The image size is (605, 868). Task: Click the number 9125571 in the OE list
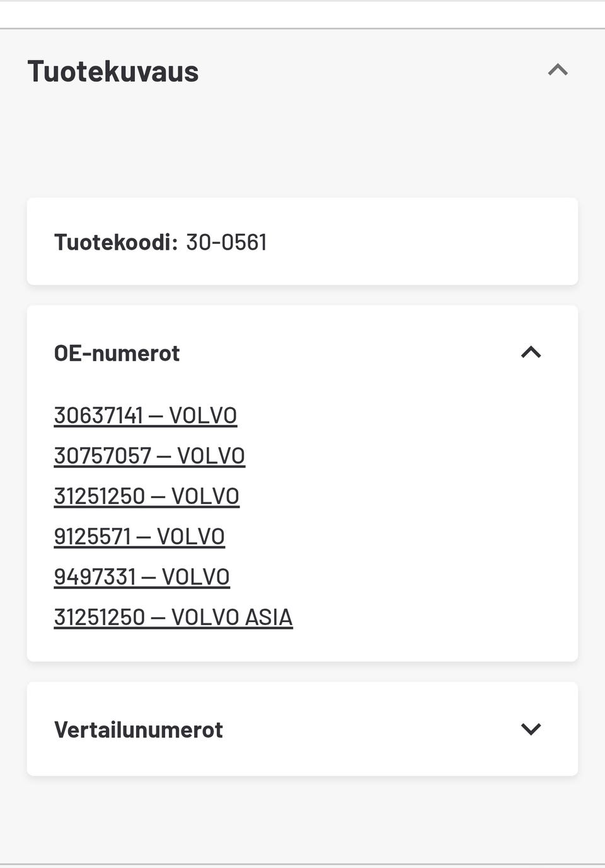[x=93, y=536]
